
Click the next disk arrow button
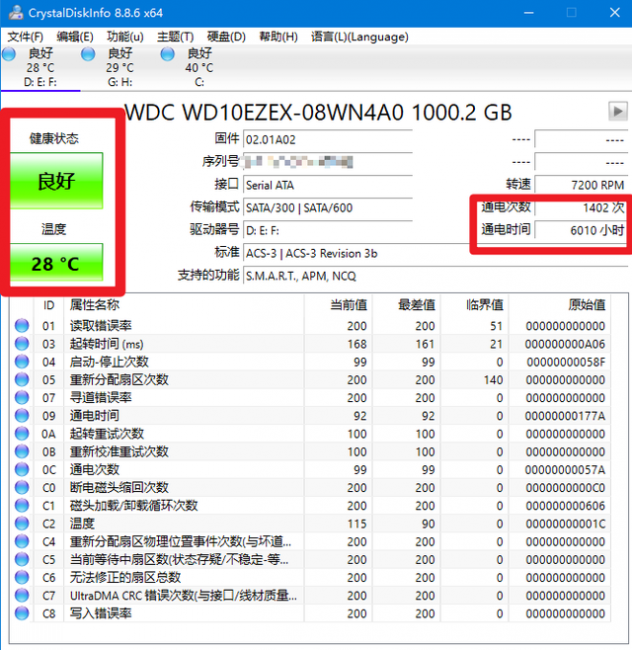tap(617, 111)
